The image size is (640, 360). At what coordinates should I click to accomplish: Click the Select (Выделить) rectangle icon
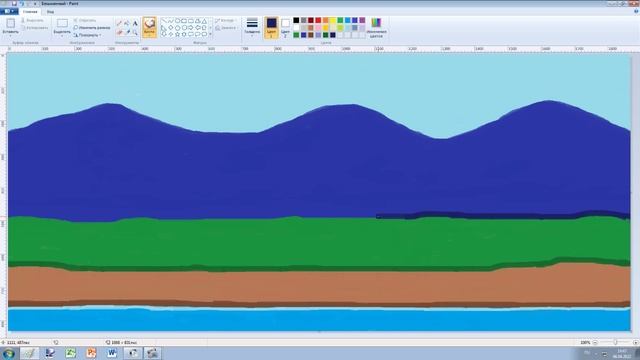click(x=62, y=24)
